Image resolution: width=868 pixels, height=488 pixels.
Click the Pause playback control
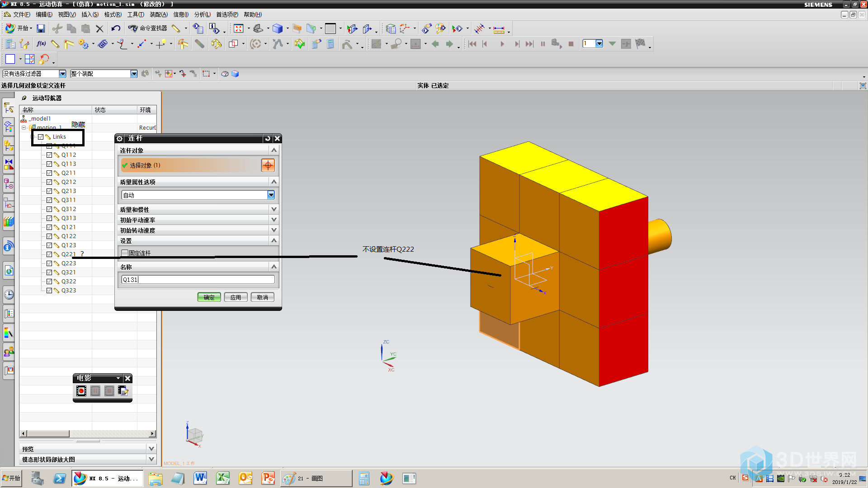coord(543,44)
